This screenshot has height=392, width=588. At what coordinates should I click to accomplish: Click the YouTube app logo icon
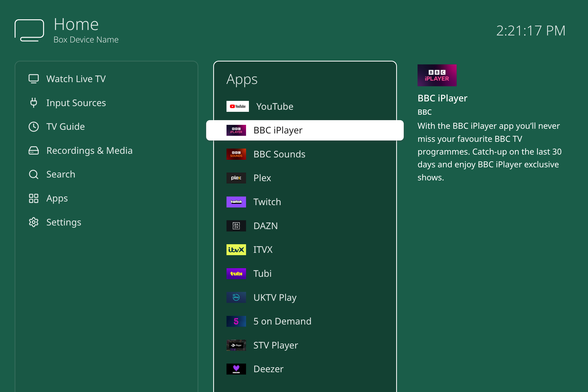pos(237,106)
